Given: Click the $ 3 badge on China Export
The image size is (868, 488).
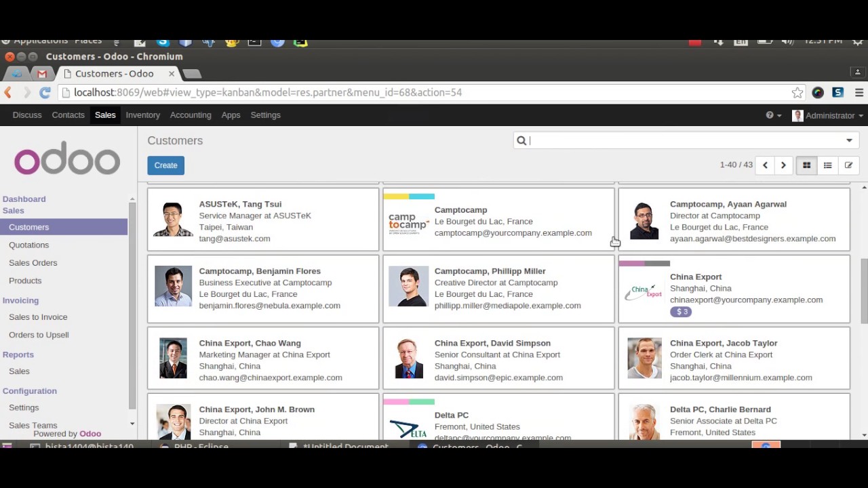Looking at the screenshot, I should [x=681, y=312].
